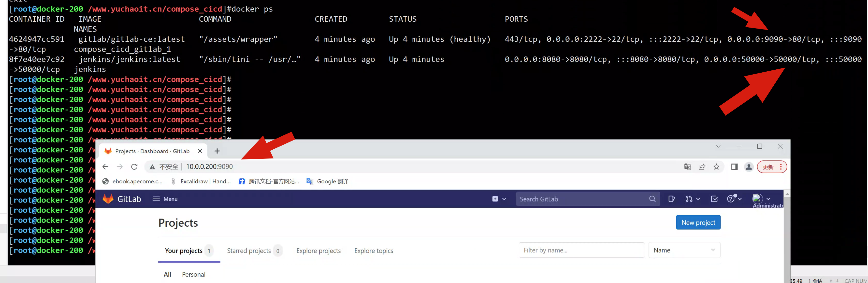Click the search magnifier icon in GitLab
Viewport: 868px width, 283px height.
pyautogui.click(x=652, y=199)
